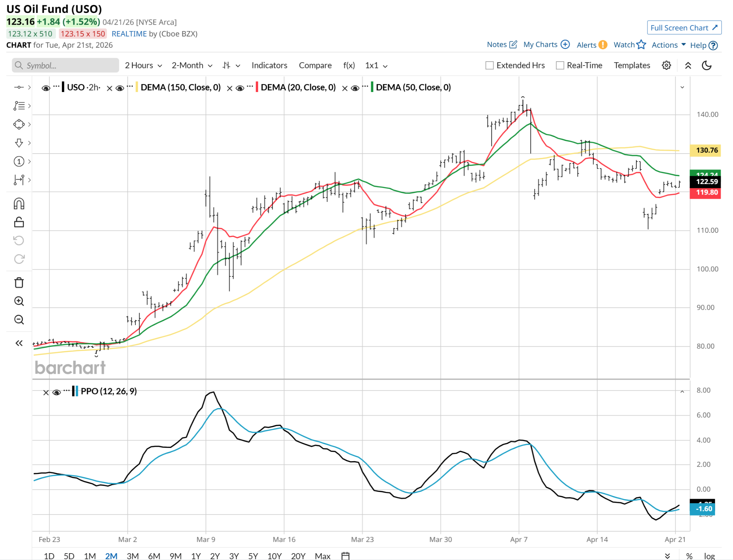
Task: Open chart settings gear icon
Action: point(666,66)
